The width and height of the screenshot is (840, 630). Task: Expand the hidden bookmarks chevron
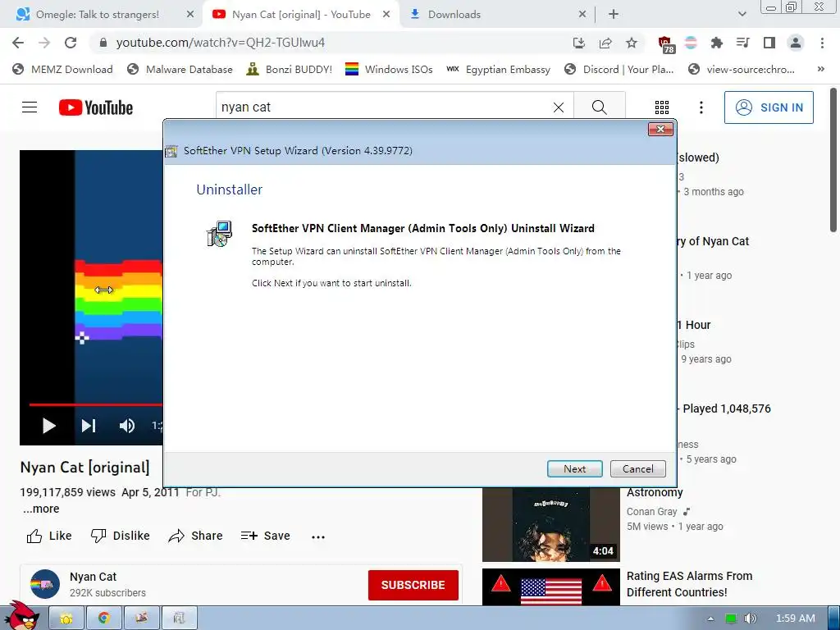click(820, 69)
